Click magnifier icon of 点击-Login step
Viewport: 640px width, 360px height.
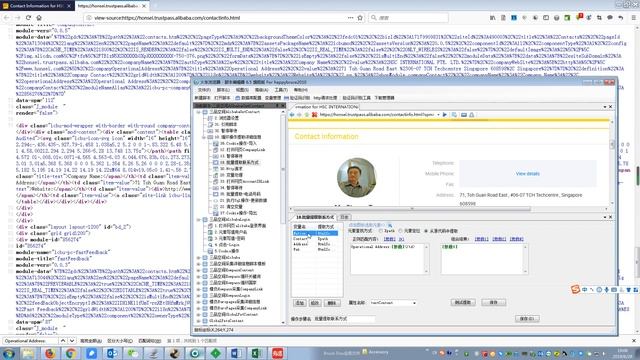pyautogui.click(x=211, y=244)
